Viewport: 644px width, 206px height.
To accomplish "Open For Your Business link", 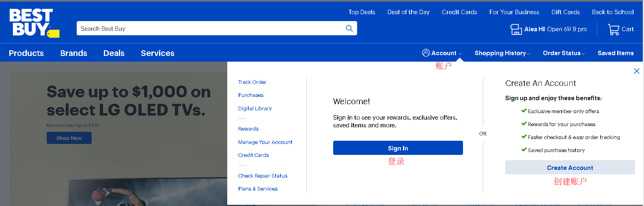I will tap(514, 12).
